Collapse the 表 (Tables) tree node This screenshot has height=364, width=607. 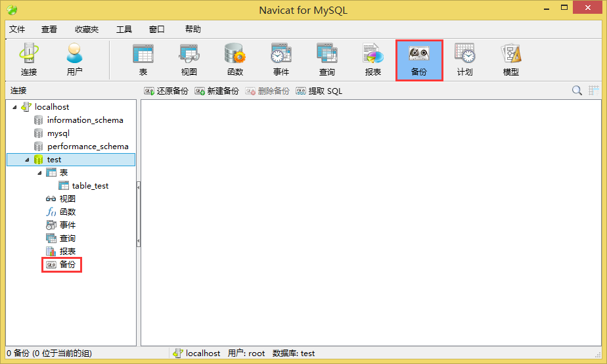39,173
